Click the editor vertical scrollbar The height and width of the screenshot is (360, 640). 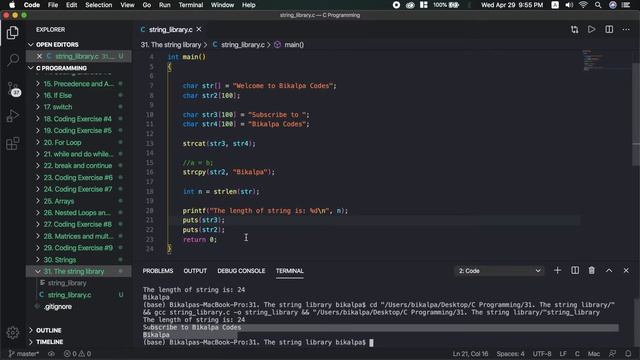[x=636, y=114]
